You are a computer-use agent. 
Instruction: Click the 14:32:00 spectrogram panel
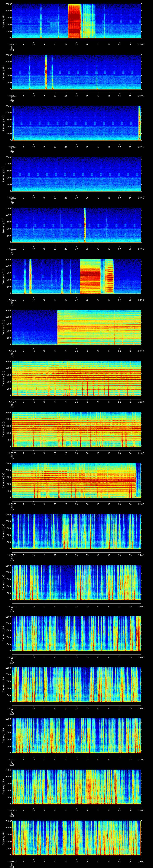(77, 531)
